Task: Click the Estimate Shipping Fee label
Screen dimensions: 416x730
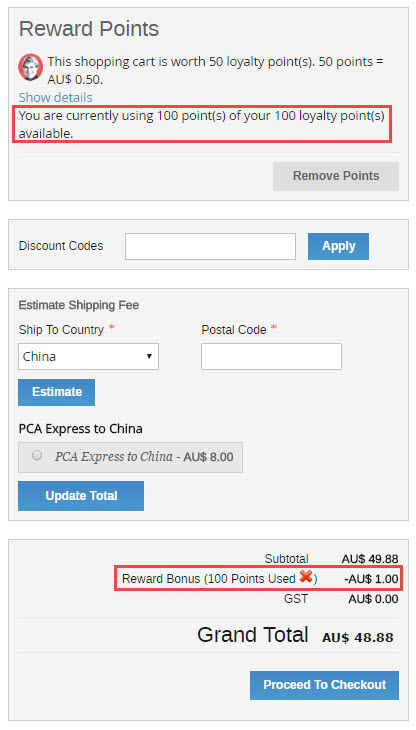Action: [79, 305]
